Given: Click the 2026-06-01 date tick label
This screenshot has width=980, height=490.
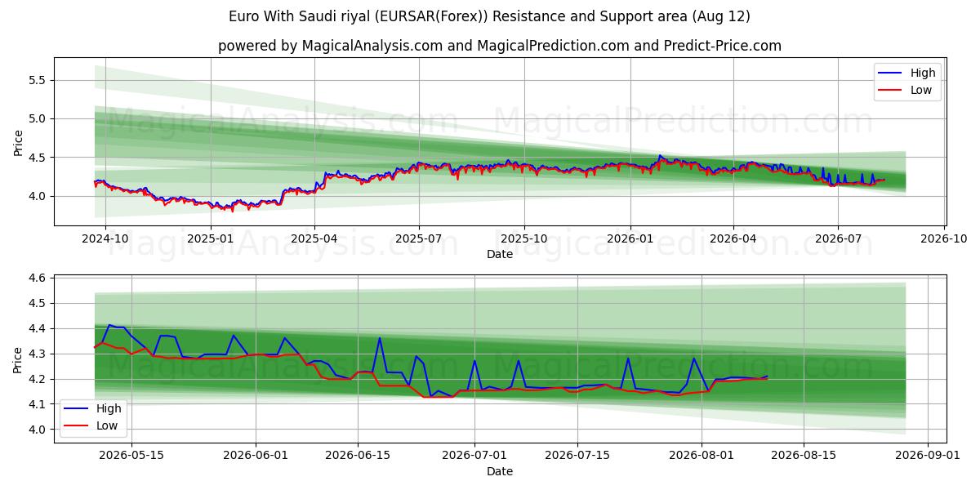Looking at the screenshot, I should [x=256, y=455].
